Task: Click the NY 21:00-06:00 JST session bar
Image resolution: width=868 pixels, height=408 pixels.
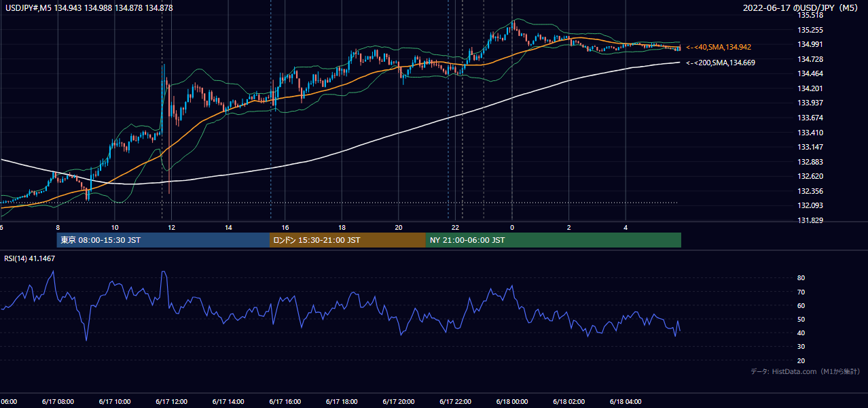Action: (554, 240)
